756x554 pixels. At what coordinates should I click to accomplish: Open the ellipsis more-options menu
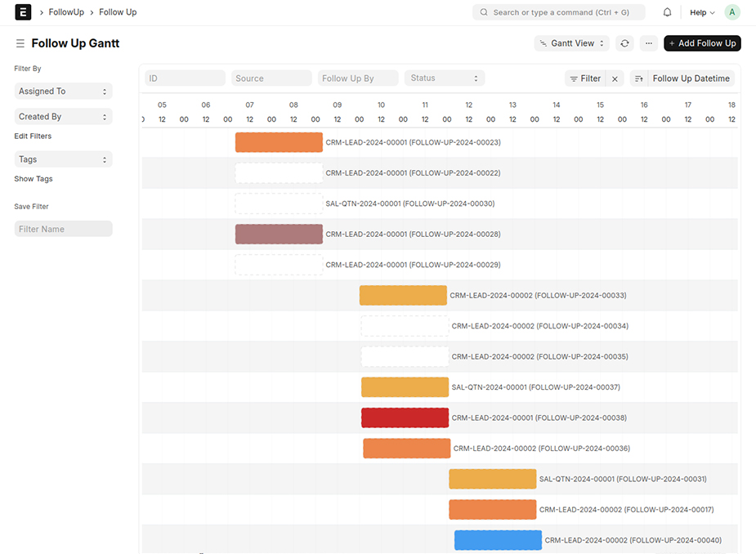(648, 42)
